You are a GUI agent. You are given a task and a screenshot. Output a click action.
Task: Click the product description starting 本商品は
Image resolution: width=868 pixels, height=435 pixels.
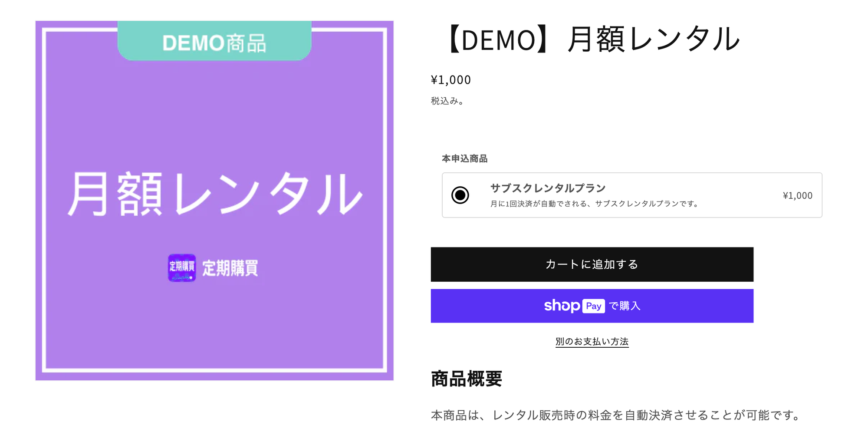[x=616, y=415]
